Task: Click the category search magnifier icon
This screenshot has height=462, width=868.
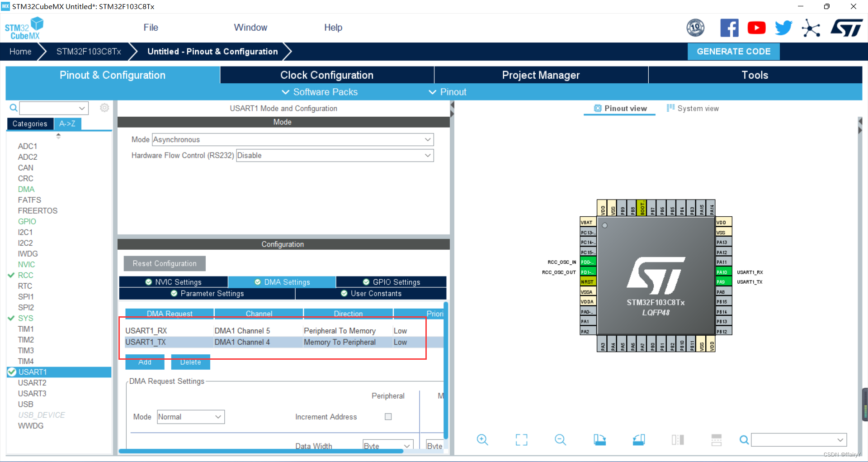Action: (14, 108)
